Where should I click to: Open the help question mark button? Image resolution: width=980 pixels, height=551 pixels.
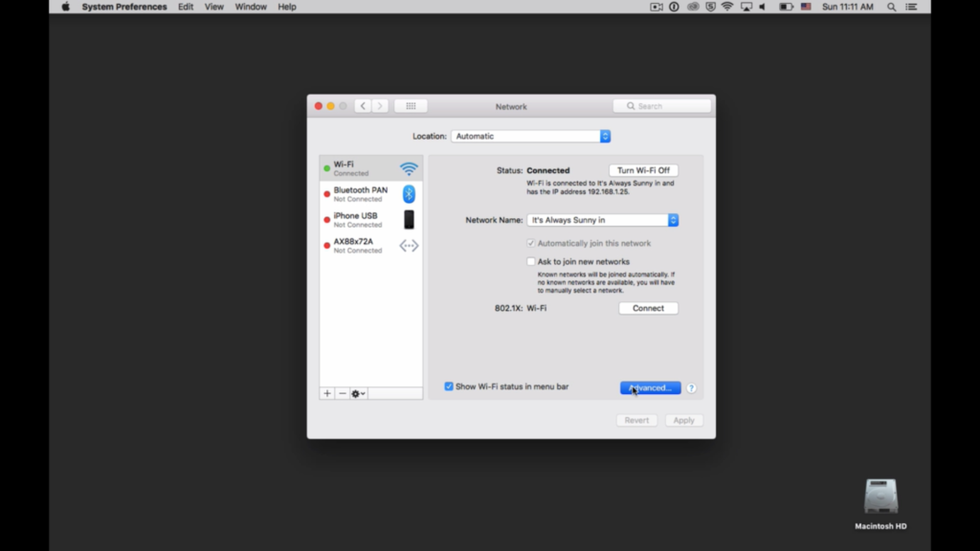point(691,388)
